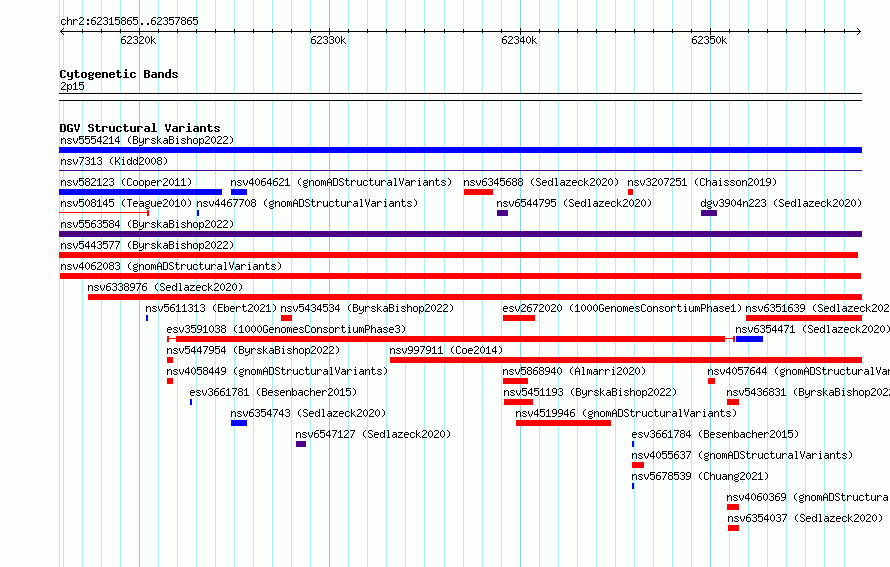Screen dimensions: 890x567
Task: Open nsv6338976 (Sedlazeck2020) label
Action: (165, 287)
